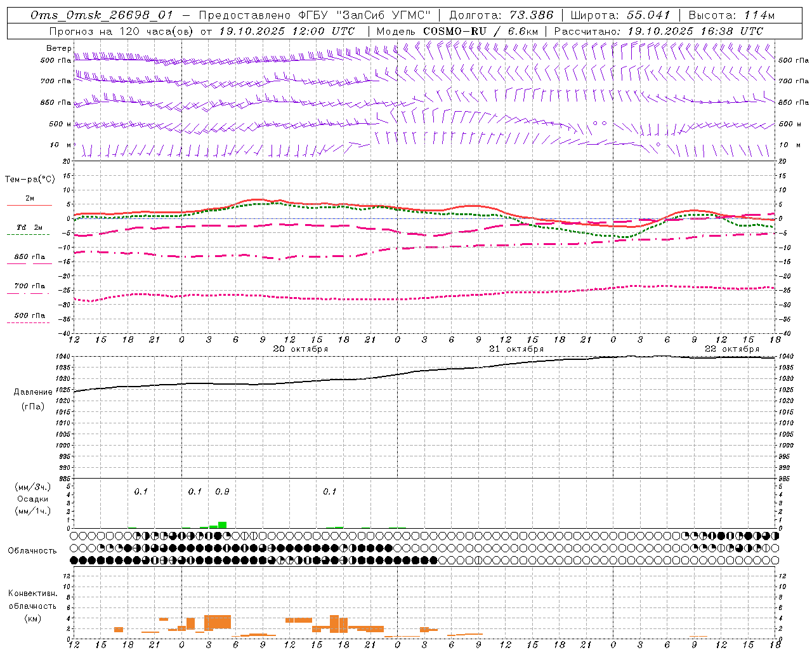Click the forecast text Прогноз на 120 часа(ов)
812x650 pixels.
tap(122, 31)
